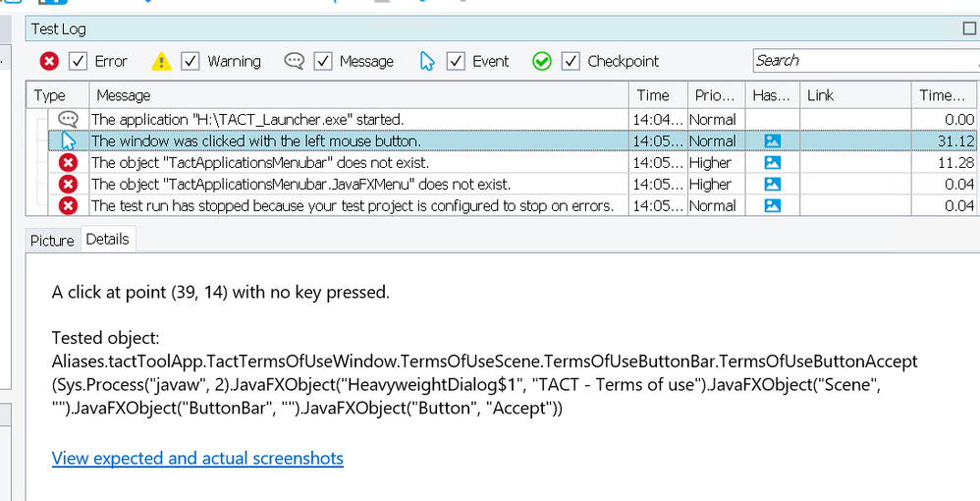Sort log by the Message column header
The image size is (980, 501).
(357, 95)
